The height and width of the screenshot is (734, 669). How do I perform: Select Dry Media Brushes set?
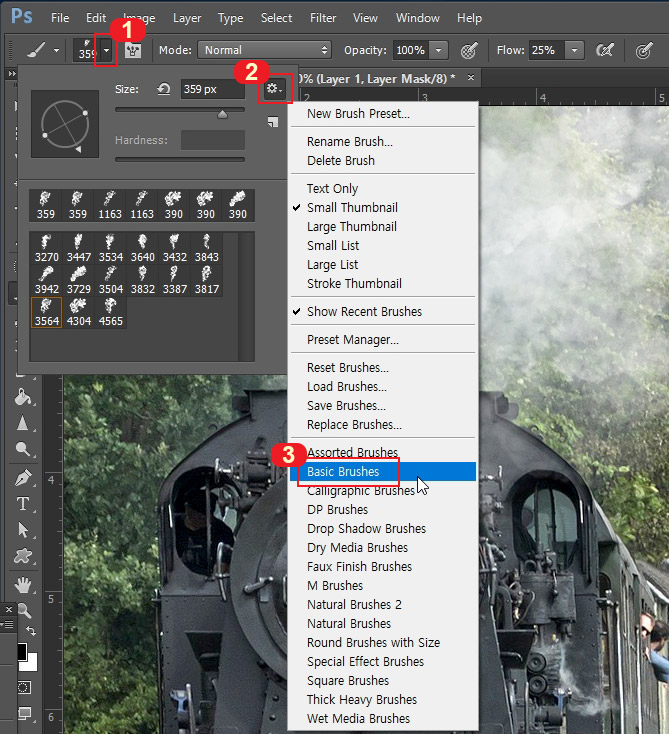coord(382,548)
